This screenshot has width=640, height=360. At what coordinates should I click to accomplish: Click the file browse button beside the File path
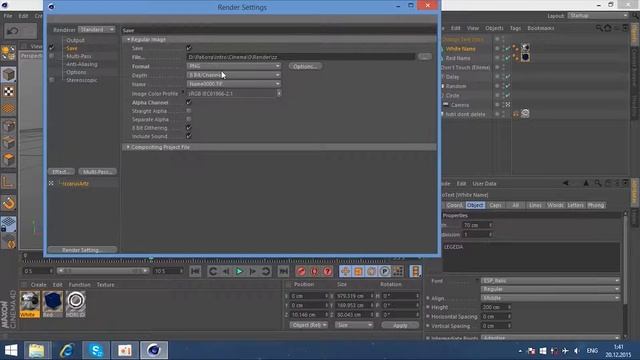pos(424,57)
